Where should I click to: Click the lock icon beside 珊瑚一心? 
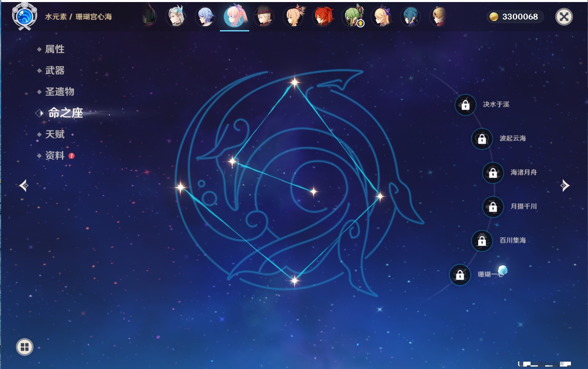460,275
